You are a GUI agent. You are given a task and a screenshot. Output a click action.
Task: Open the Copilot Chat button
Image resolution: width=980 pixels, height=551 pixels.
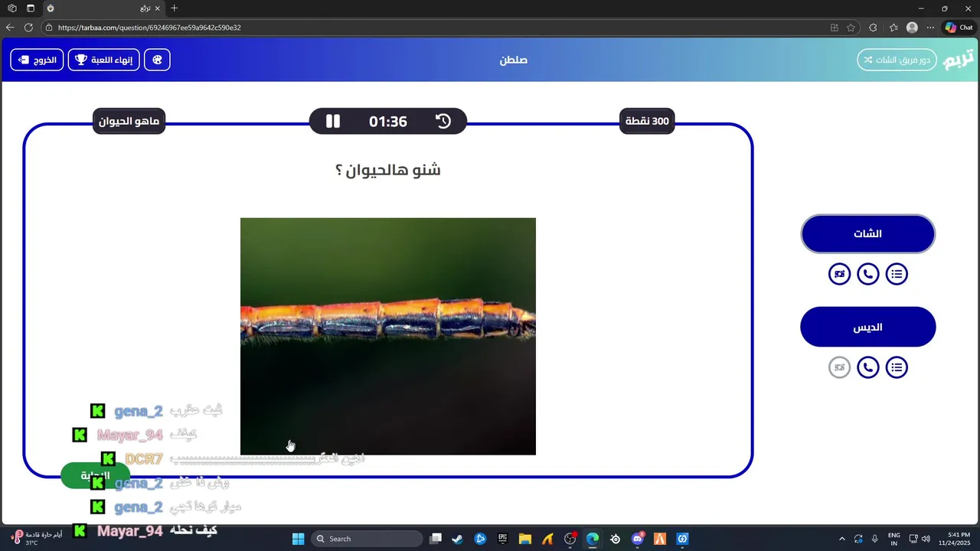(x=959, y=28)
